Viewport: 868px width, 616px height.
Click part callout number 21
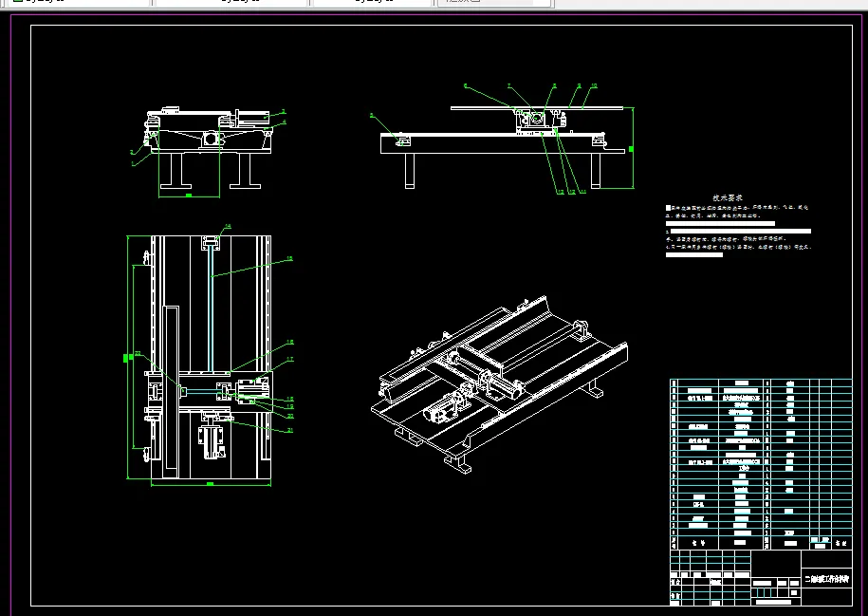[290, 430]
